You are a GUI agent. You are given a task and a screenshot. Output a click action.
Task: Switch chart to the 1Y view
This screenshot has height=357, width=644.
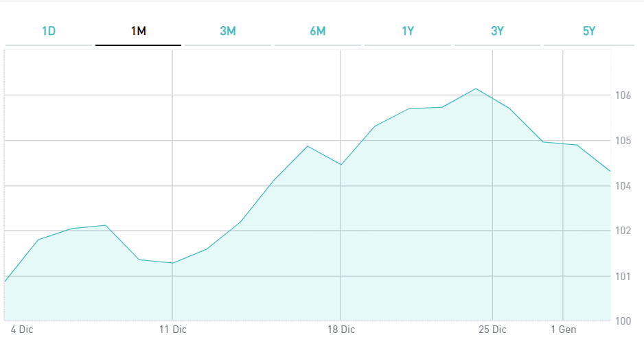408,32
